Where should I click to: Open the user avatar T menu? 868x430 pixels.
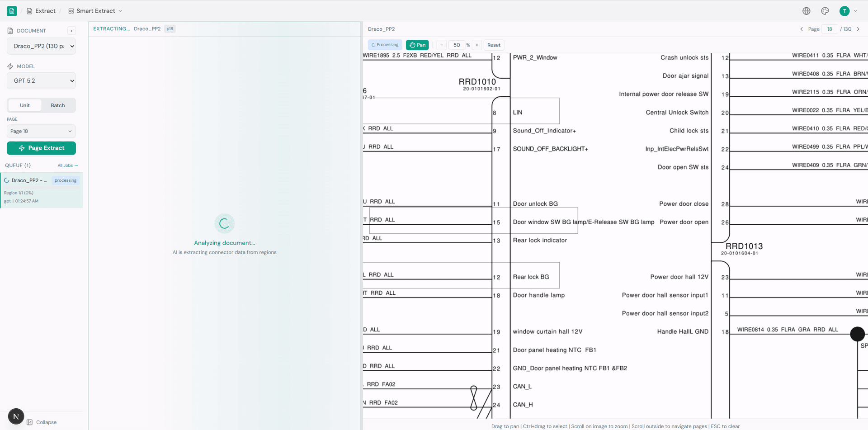click(844, 11)
